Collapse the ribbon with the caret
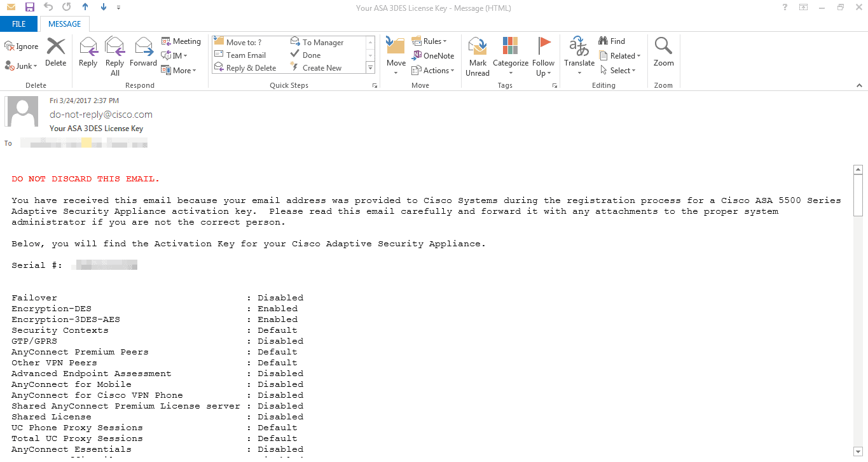Screen dimensions: 868x462 point(860,85)
